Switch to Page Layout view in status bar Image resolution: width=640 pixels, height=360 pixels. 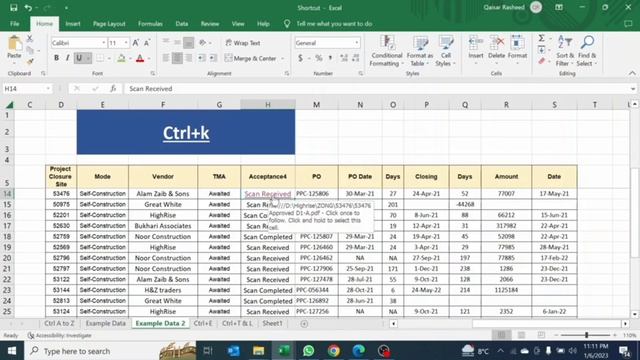(521, 335)
